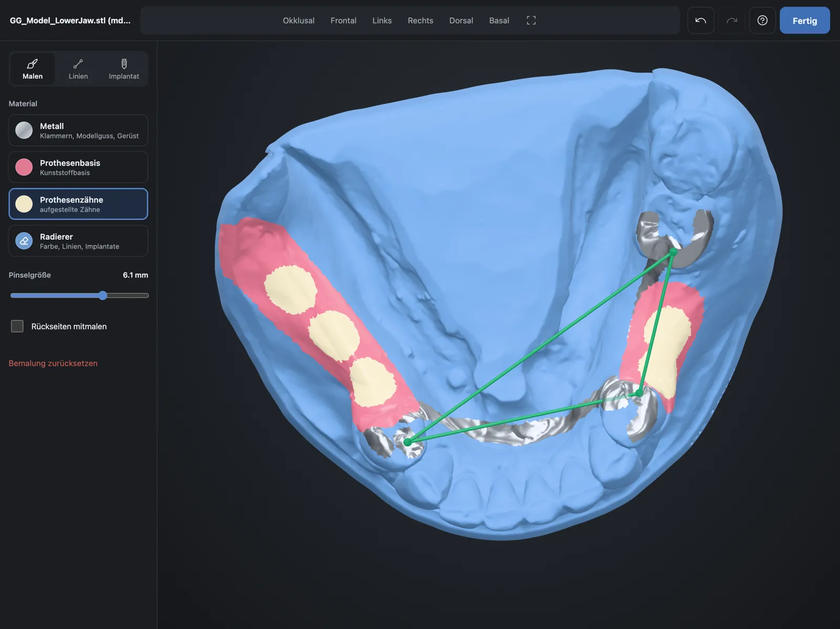The image size is (840, 629).
Task: Click the file name GG_Model_LowerJaw.stl
Action: [70, 20]
